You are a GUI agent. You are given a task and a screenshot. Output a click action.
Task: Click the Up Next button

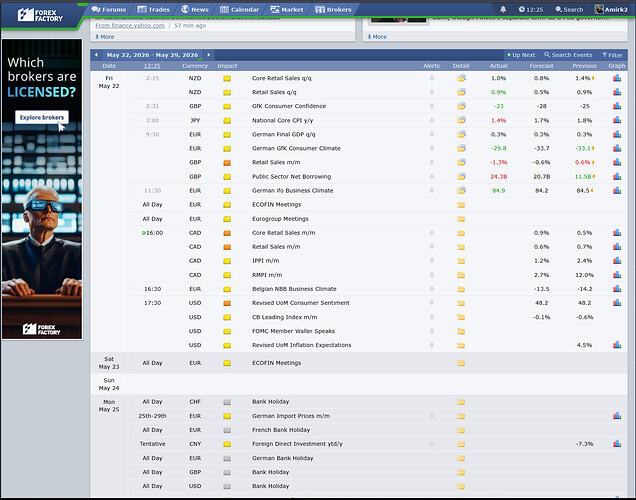pyautogui.click(x=521, y=55)
